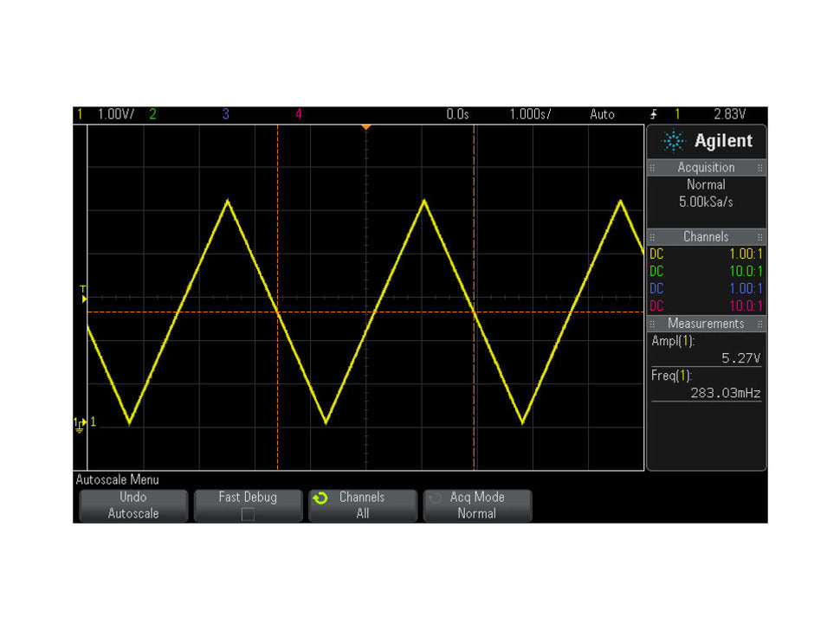Click the Auto trigger mode indicator
The width and height of the screenshot is (840, 630).
(603, 113)
